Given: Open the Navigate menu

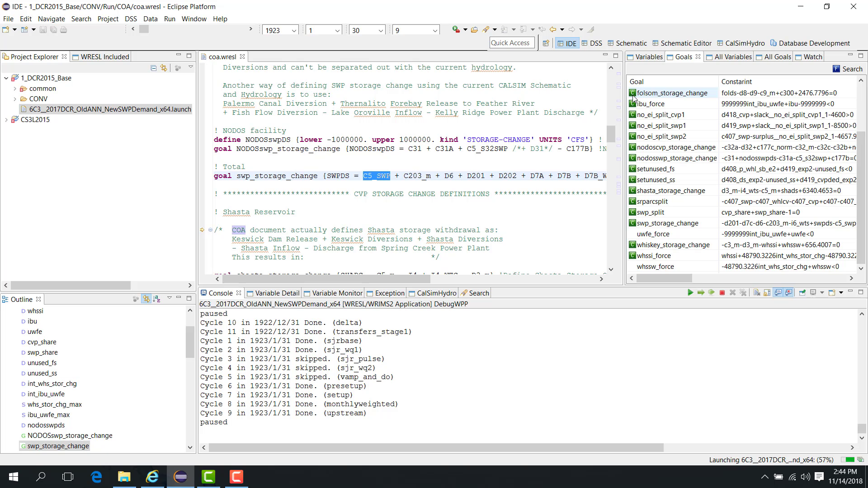Looking at the screenshot, I should coord(52,19).
